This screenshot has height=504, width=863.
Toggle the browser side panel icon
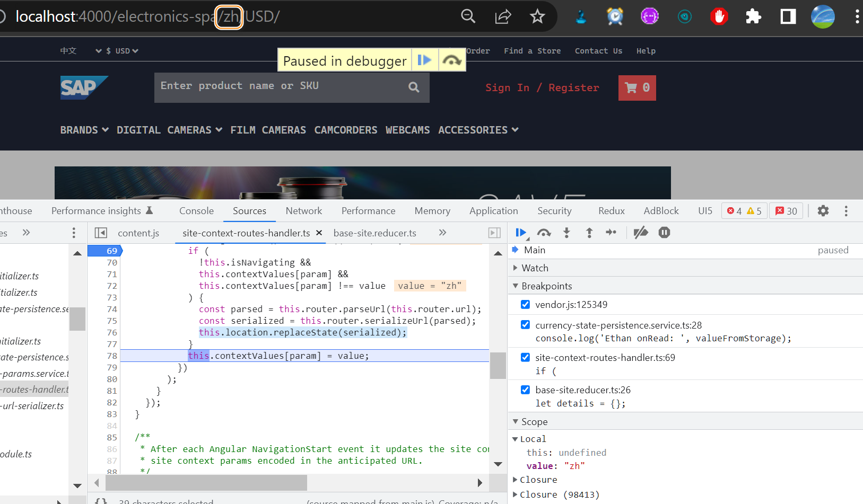(788, 16)
